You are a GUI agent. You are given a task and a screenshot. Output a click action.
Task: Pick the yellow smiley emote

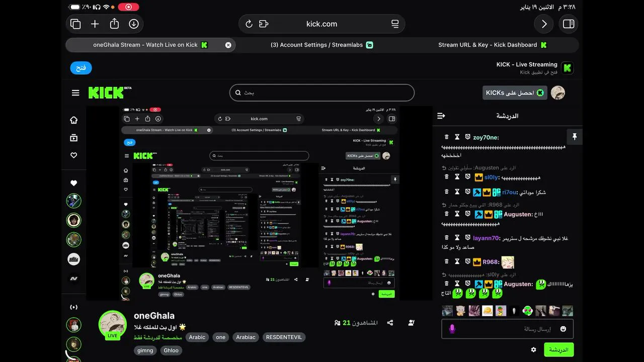pyautogui.click(x=487, y=311)
